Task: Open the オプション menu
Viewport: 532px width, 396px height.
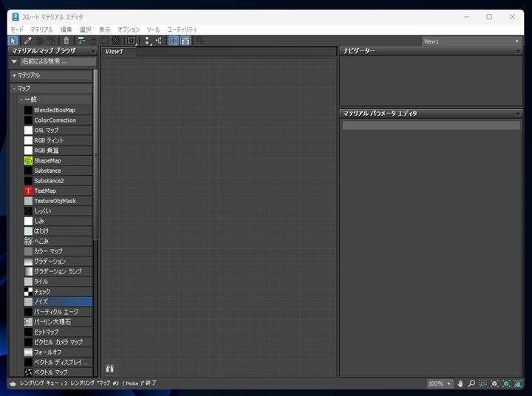Action: tap(129, 30)
